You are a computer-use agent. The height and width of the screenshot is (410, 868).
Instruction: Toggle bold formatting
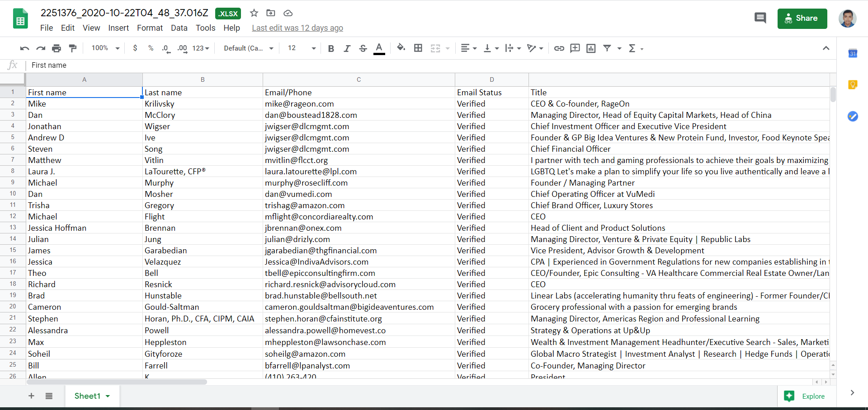pyautogui.click(x=331, y=48)
